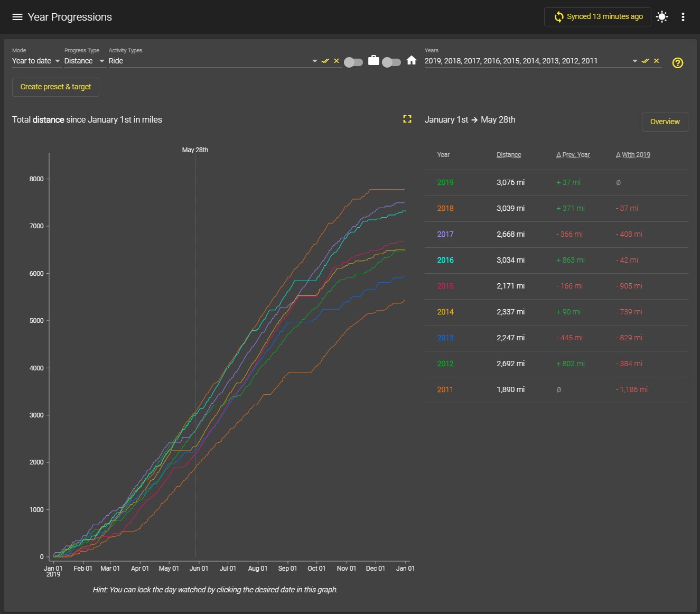Click the May 28th marker on graph
The height and width of the screenshot is (614, 700).
tap(195, 150)
